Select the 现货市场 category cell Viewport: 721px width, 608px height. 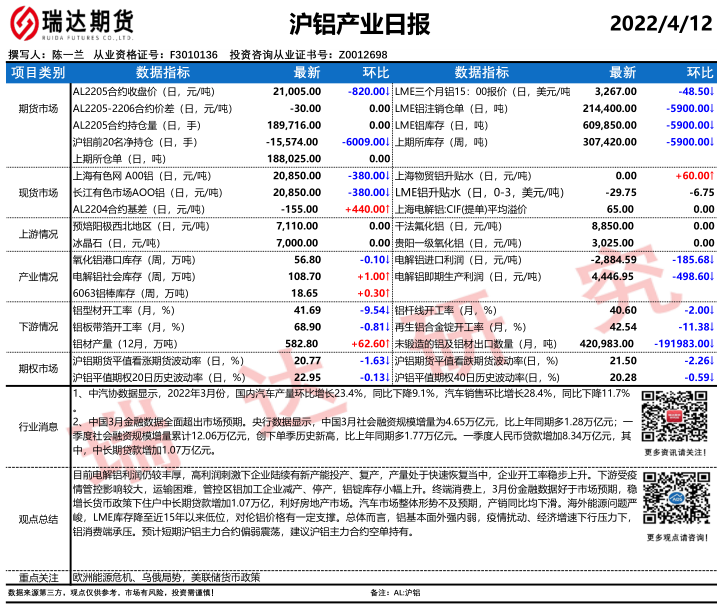[x=37, y=191]
